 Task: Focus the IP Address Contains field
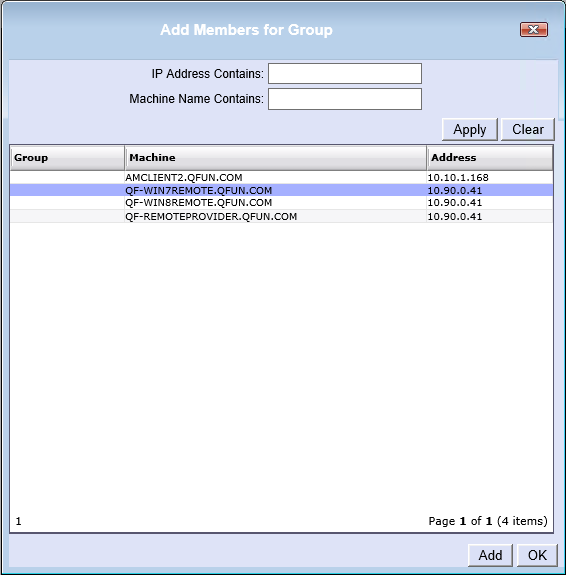[x=345, y=74]
